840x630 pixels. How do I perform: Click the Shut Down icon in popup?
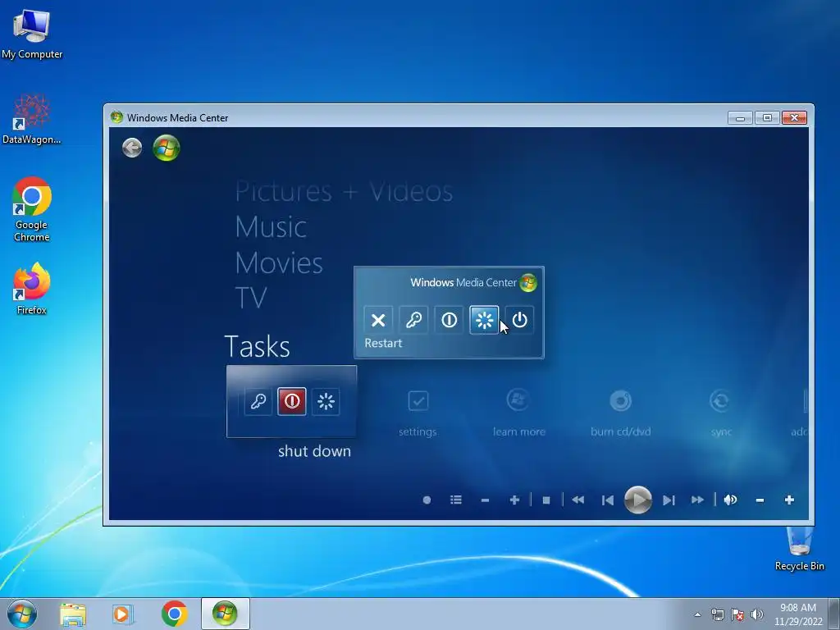(449, 320)
